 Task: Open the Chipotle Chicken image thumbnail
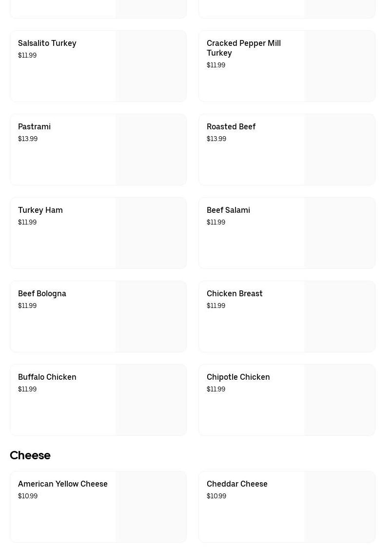340,400
